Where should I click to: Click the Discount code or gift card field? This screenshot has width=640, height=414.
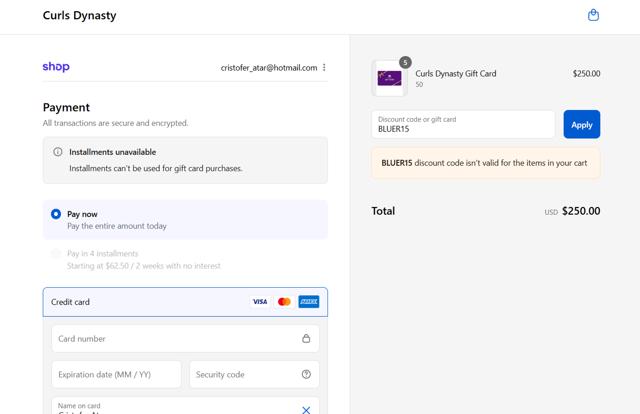(x=463, y=124)
